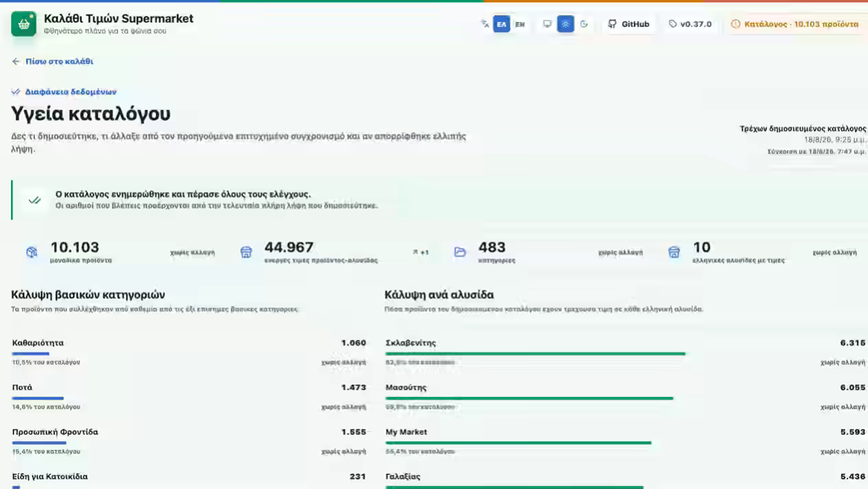Click the v0.37.0 version tag

click(x=690, y=24)
